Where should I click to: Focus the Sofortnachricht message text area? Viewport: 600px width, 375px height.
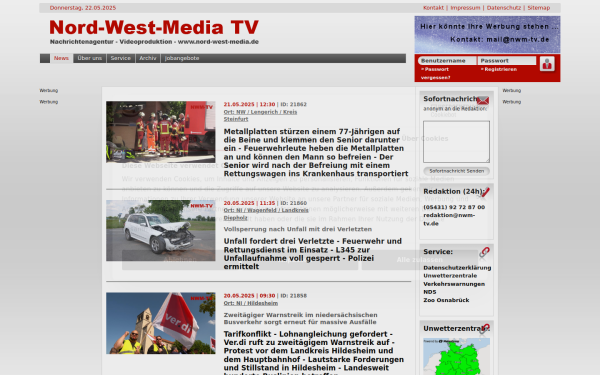456,142
